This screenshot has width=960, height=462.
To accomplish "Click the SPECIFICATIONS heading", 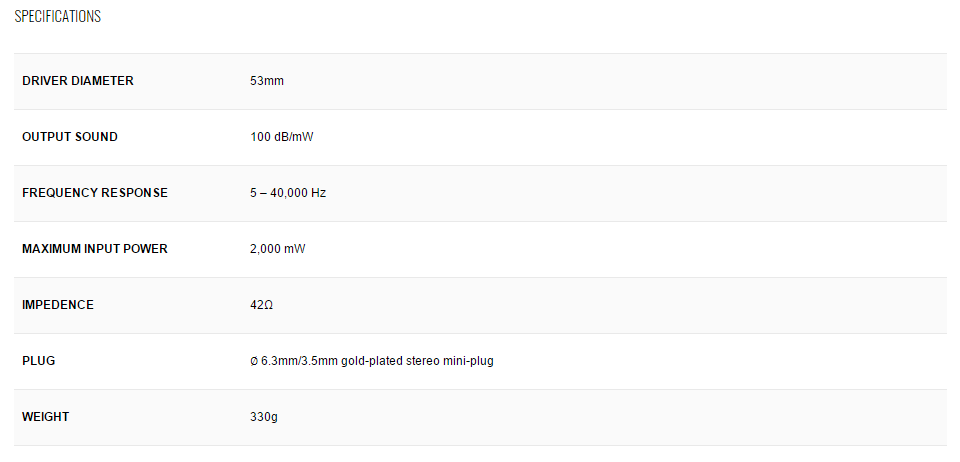I will [58, 17].
